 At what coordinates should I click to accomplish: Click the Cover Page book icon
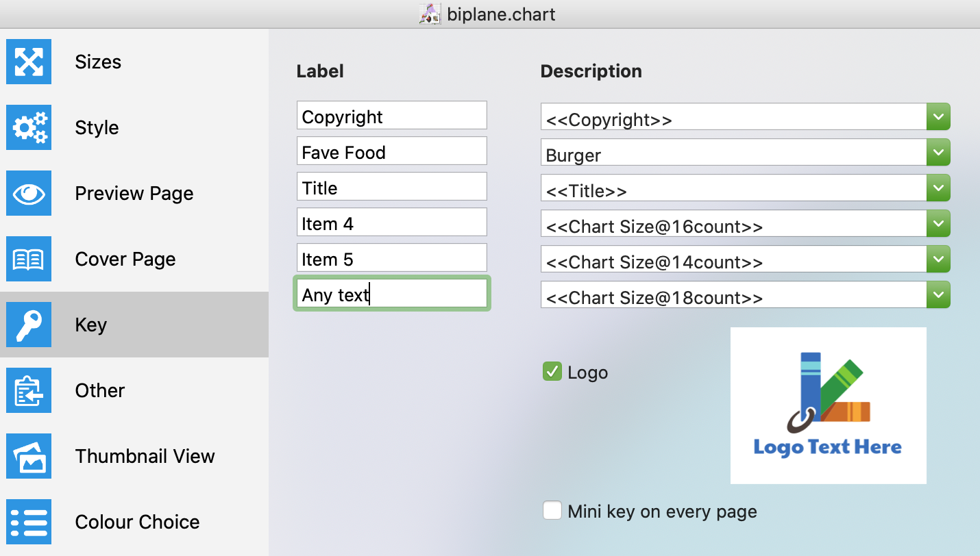pyautogui.click(x=29, y=259)
